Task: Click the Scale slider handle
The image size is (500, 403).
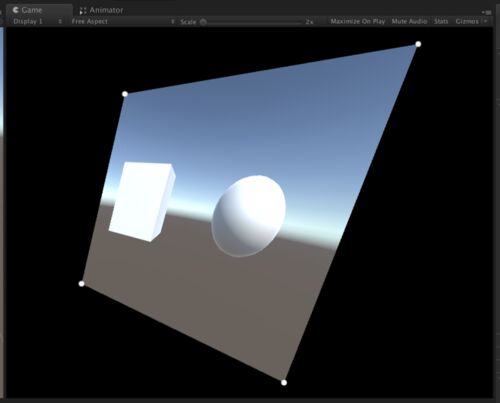Action: point(203,22)
